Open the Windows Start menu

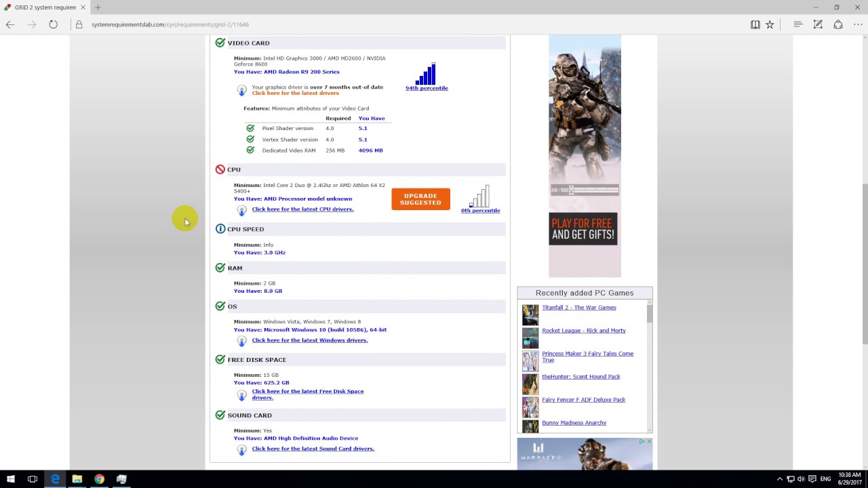10,479
